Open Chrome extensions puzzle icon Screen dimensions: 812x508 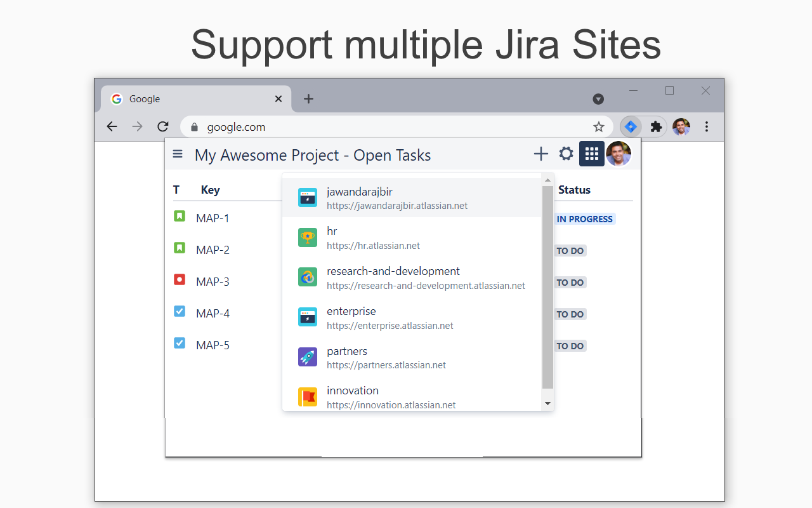[657, 127]
